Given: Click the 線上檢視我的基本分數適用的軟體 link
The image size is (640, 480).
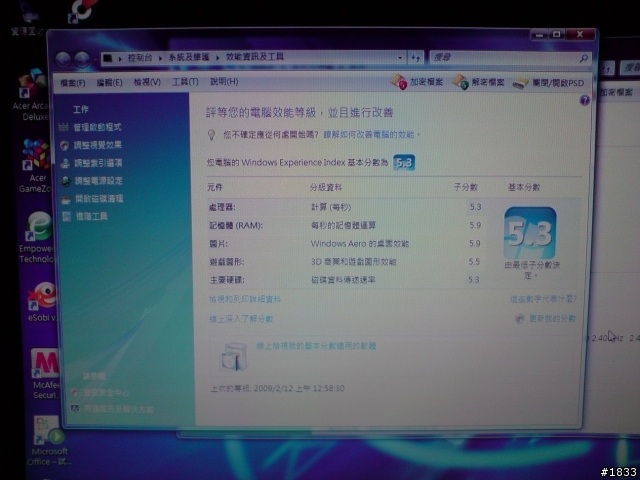Looking at the screenshot, I should 316,346.
